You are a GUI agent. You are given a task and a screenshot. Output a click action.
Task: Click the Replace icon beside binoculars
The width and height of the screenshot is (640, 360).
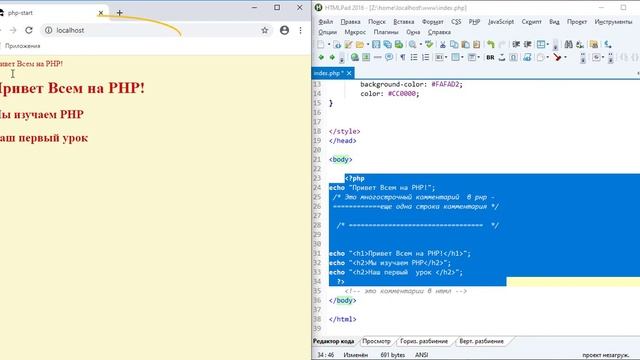tap(580, 44)
